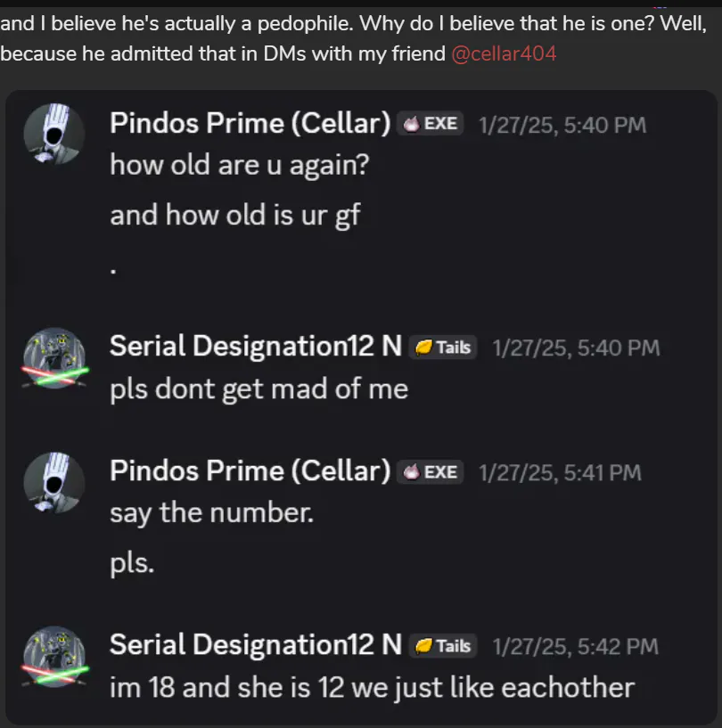722x728 pixels.
Task: Click the 1/27/25, 5:41 PM timestamp
Action: click(x=560, y=472)
